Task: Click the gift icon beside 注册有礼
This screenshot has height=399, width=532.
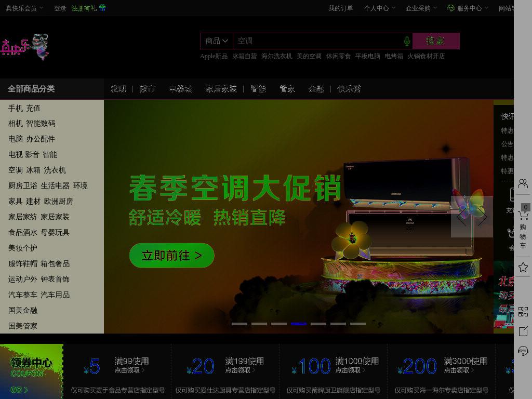Action: [x=102, y=8]
